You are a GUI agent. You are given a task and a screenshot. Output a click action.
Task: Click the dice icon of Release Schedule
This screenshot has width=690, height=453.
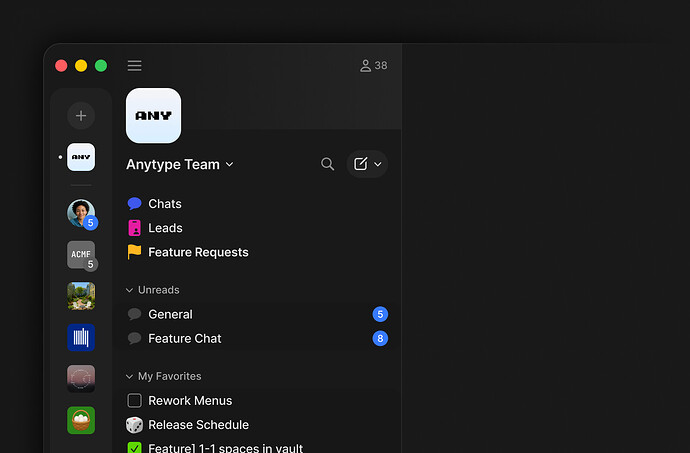pyautogui.click(x=134, y=425)
